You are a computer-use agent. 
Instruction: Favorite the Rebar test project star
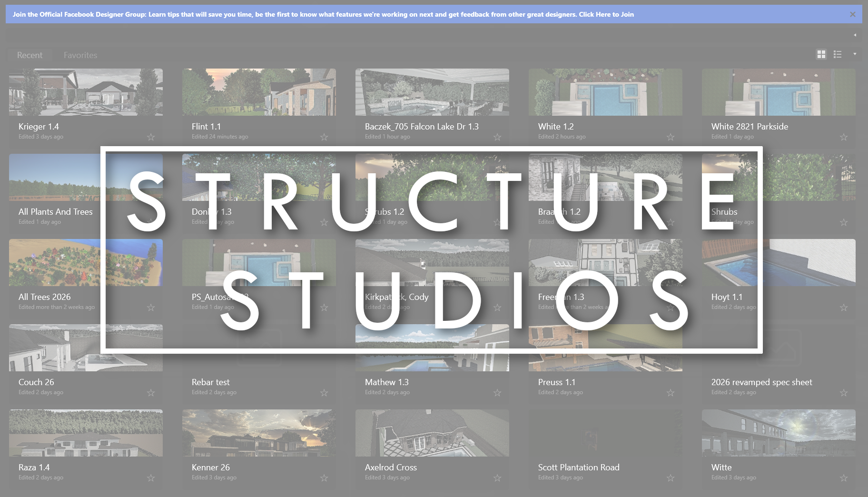324,393
